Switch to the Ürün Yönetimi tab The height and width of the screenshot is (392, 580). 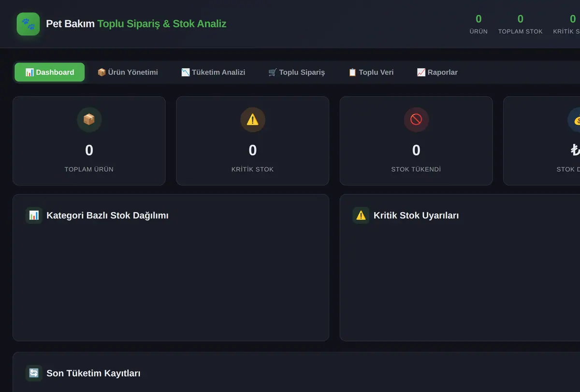tap(128, 72)
